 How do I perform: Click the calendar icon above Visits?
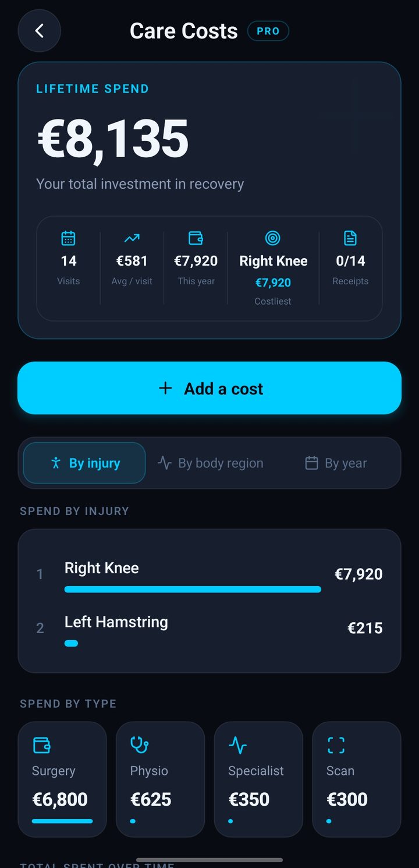68,238
